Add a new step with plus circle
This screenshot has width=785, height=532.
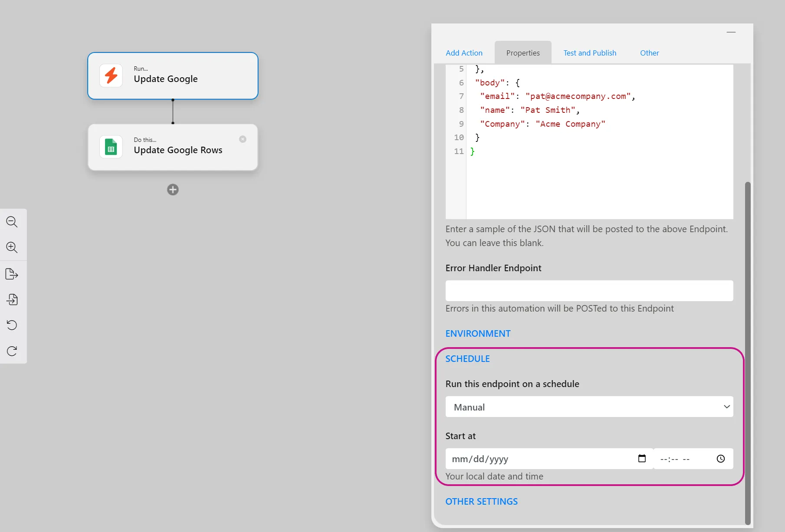[x=173, y=190]
